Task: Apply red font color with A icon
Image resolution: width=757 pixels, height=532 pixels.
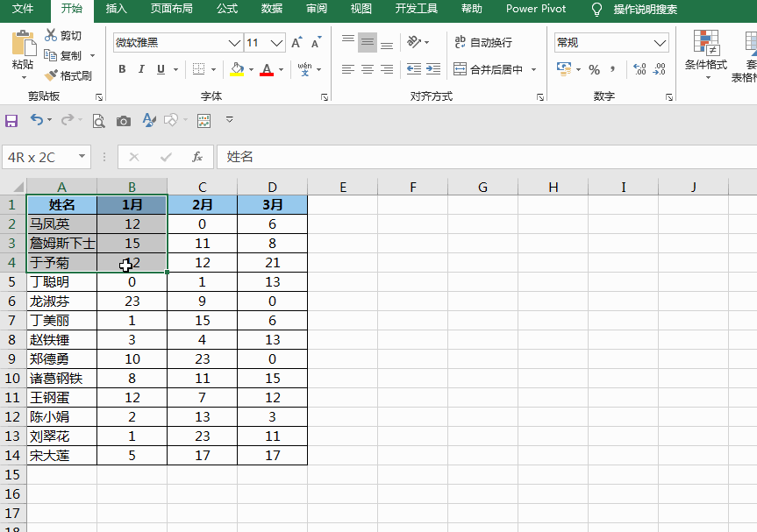Action: (267, 69)
